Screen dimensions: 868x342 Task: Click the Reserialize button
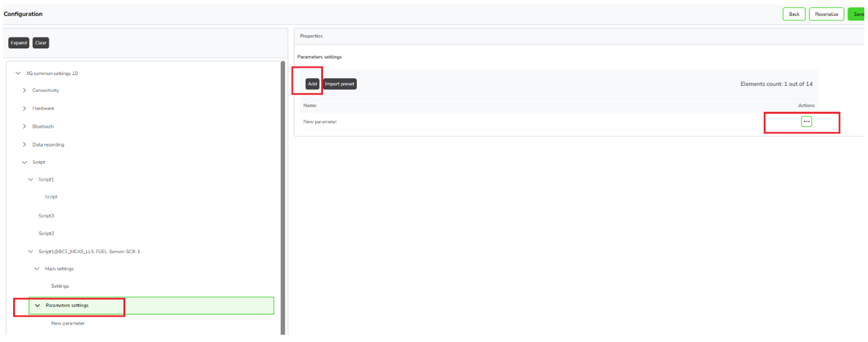pyautogui.click(x=826, y=14)
